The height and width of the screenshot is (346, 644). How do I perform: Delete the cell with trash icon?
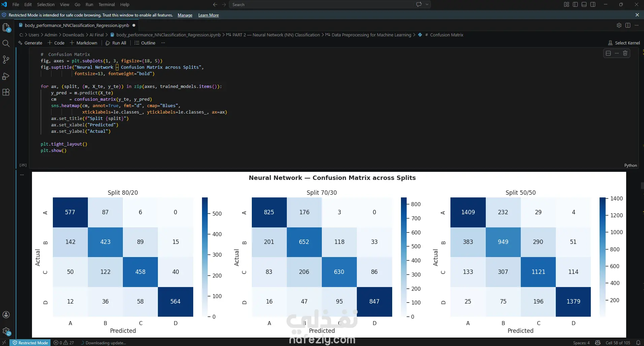click(x=625, y=53)
